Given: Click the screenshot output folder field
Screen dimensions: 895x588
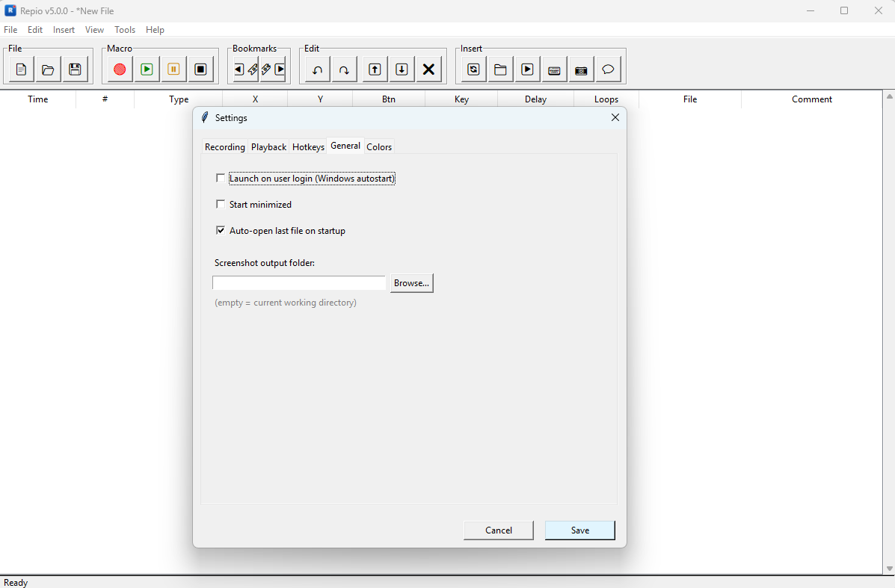Looking at the screenshot, I should click(298, 283).
